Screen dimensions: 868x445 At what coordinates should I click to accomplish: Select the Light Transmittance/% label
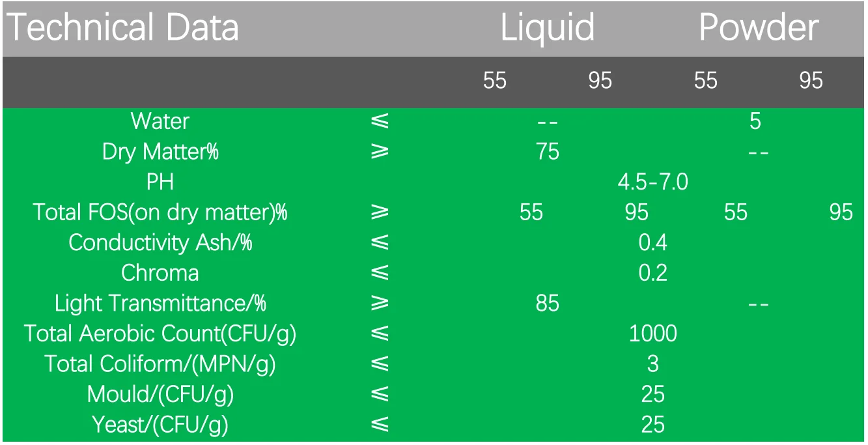coord(160,304)
